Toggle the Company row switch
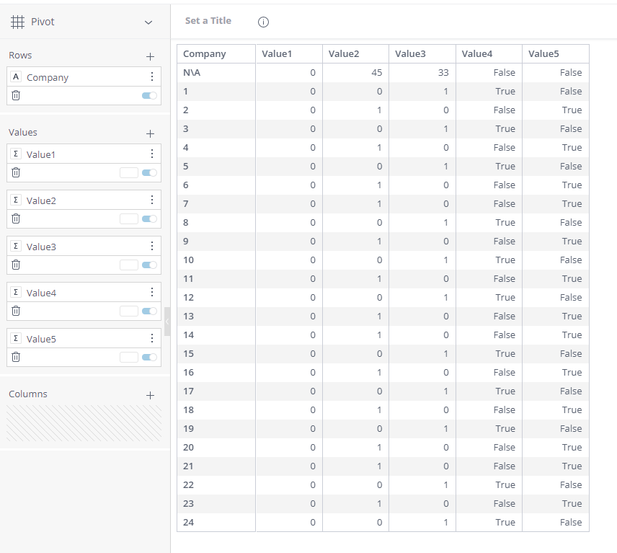 click(x=149, y=96)
